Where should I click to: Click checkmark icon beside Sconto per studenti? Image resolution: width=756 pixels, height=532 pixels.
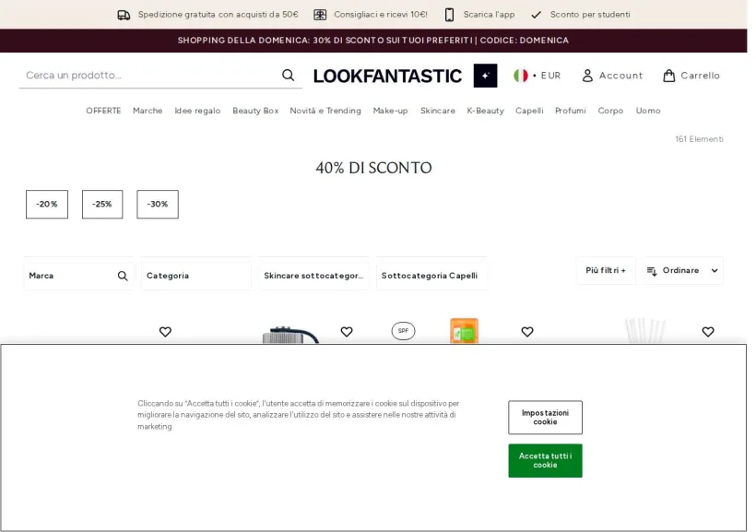(x=537, y=15)
